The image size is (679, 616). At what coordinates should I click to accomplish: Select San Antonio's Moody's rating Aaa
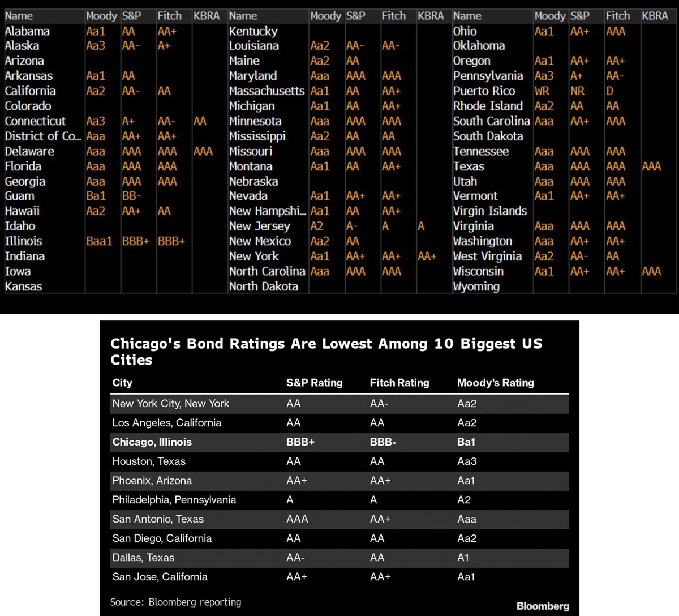(467, 519)
